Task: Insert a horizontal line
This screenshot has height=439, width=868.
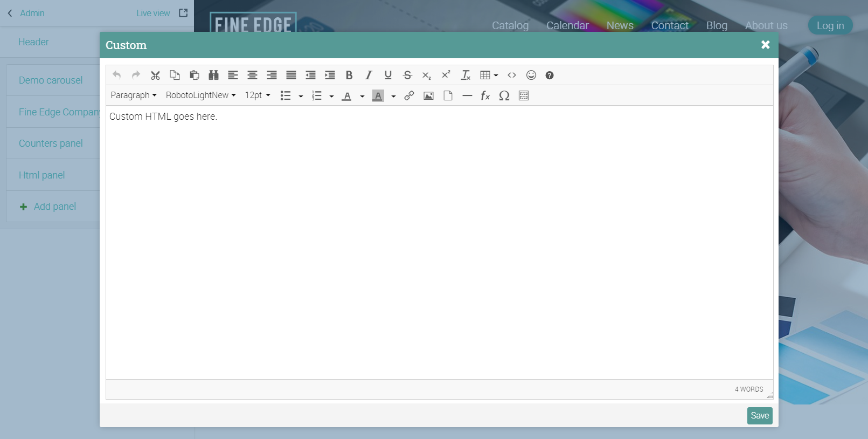Action: [x=467, y=95]
